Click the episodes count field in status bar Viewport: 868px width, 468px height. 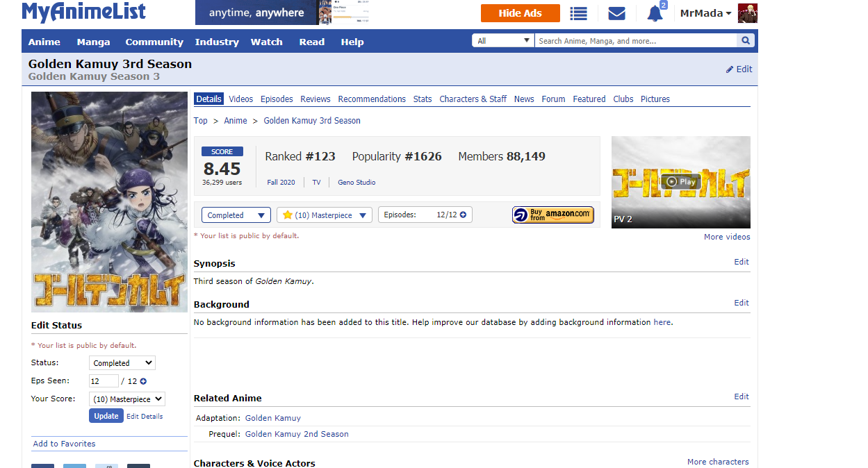(x=425, y=215)
